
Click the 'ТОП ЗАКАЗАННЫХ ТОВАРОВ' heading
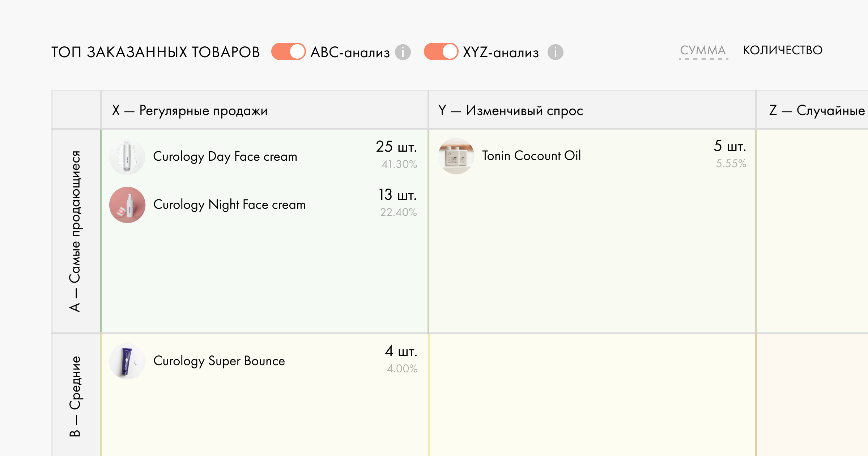tap(156, 52)
